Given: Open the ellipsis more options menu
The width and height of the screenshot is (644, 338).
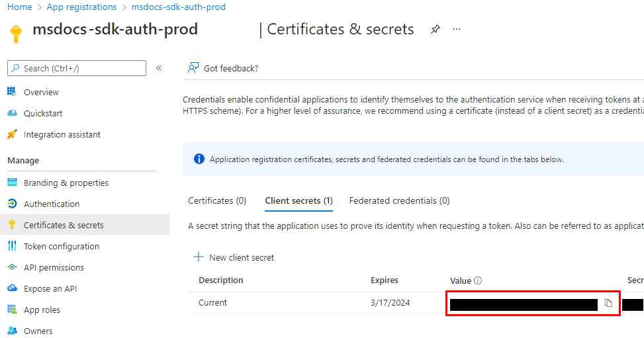Looking at the screenshot, I should (x=456, y=29).
